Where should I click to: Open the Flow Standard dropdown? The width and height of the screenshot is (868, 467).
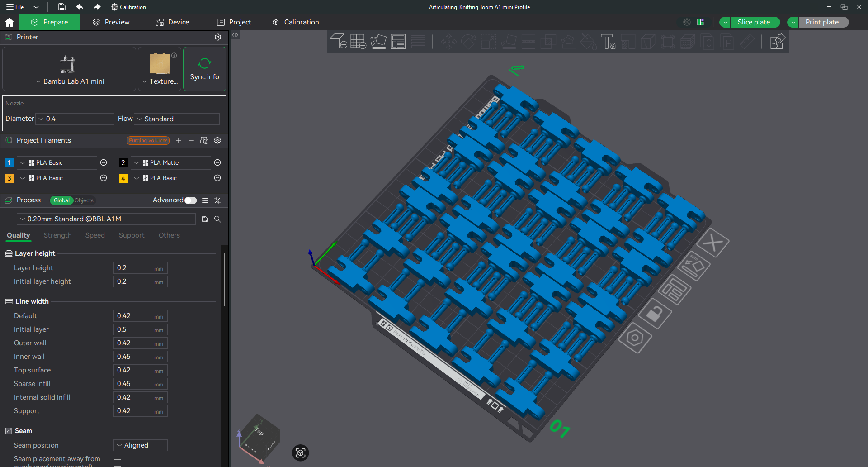[x=177, y=119]
